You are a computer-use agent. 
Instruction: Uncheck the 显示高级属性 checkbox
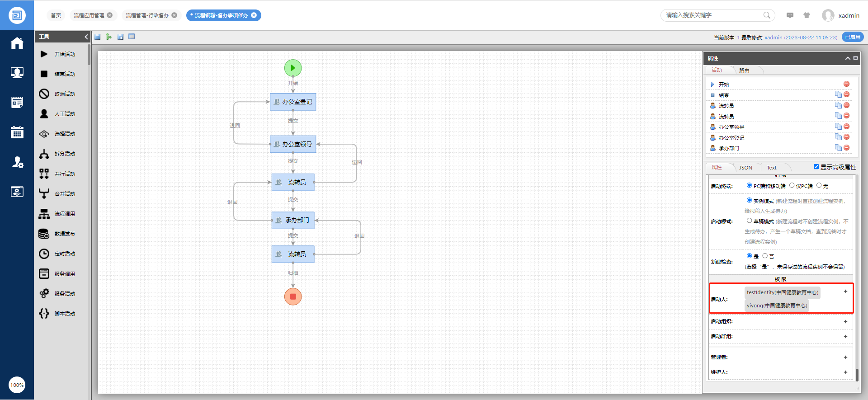pos(816,167)
